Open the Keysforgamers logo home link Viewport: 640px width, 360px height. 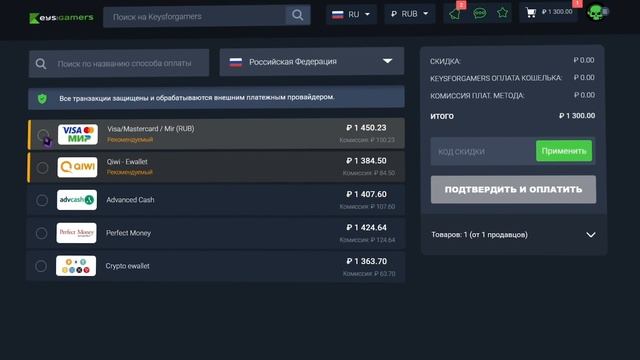61,18
